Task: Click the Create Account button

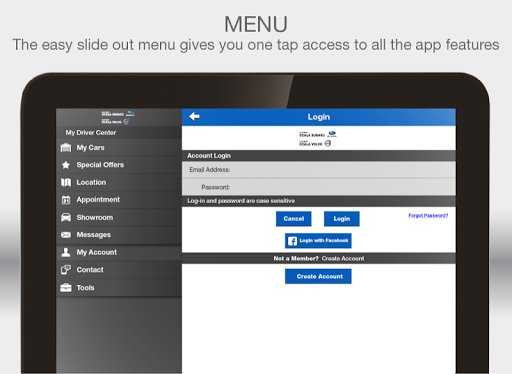Action: 318,276
